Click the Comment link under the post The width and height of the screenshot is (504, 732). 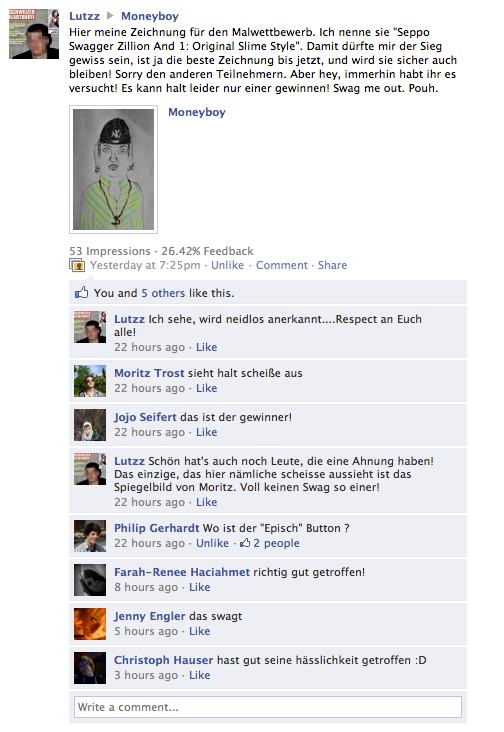(x=282, y=265)
